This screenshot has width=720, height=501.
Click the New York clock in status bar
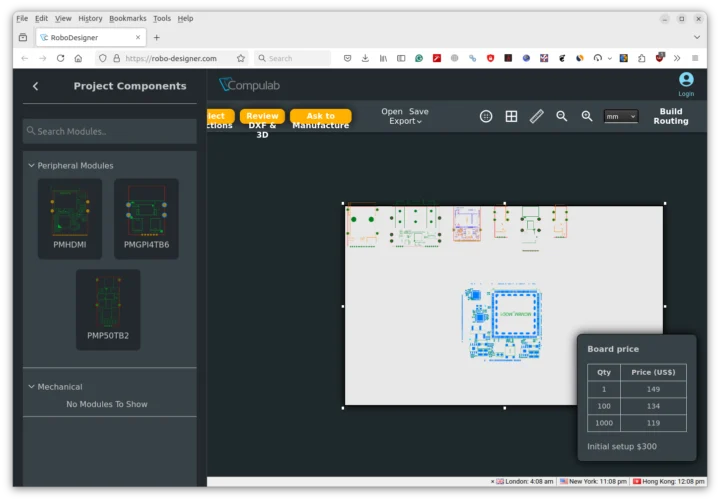(x=593, y=481)
